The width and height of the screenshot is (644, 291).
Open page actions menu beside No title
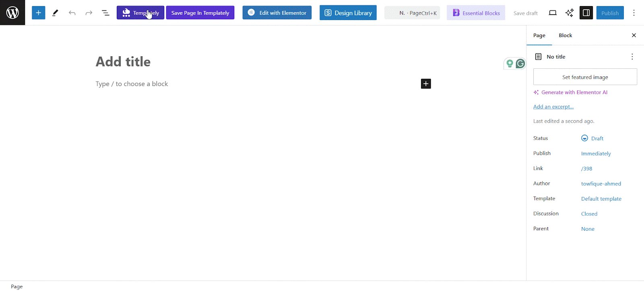[632, 57]
